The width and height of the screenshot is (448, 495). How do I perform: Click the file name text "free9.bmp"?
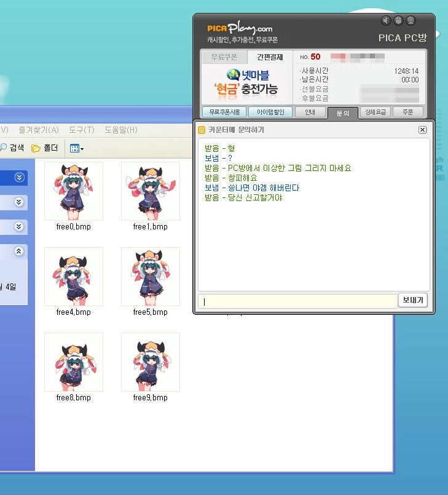coord(151,398)
